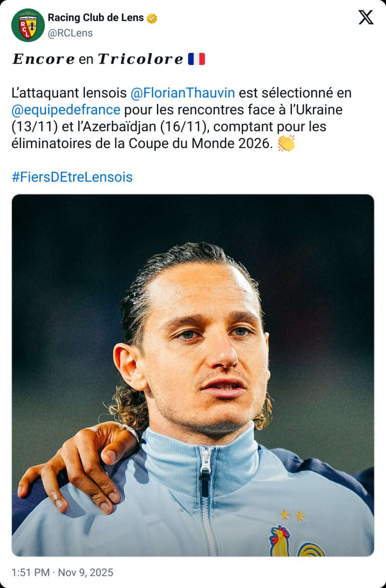Click the 1:51 PM timestamp
This screenshot has width=386, height=588.
coord(30,573)
